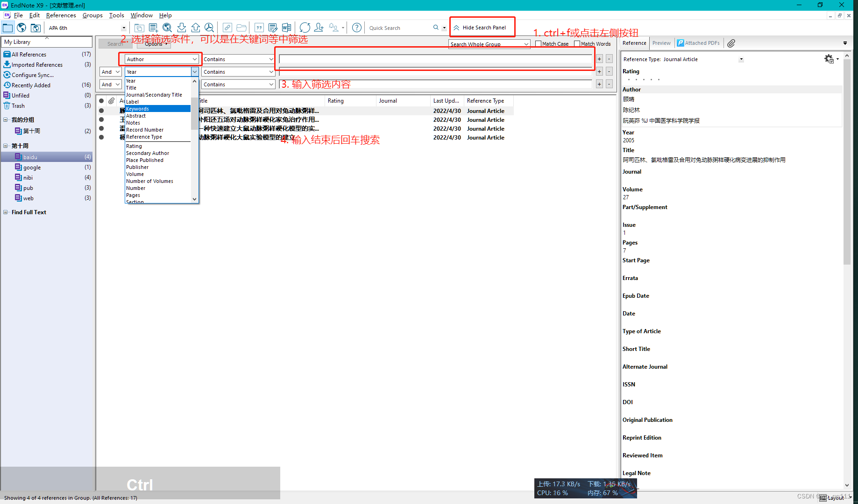Screen dimensions: 858x504
Task: Switch to Integrated Library and Online mode
Action: (x=35, y=28)
